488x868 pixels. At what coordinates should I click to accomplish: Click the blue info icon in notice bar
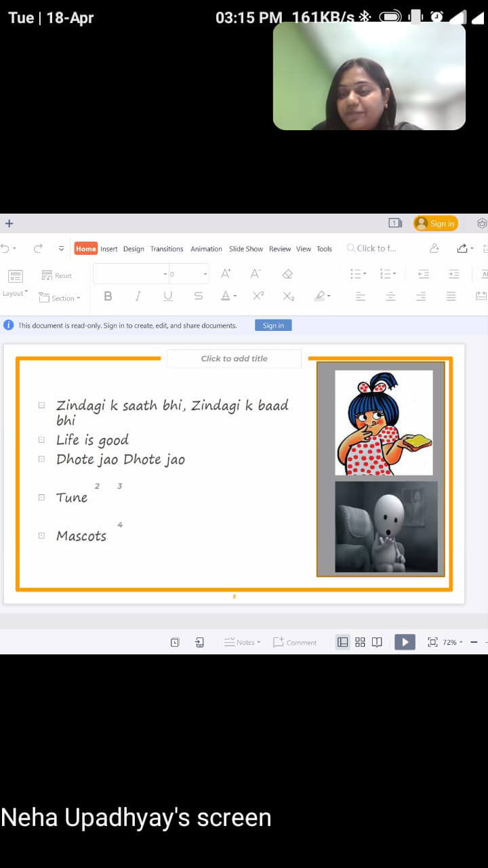coord(9,325)
